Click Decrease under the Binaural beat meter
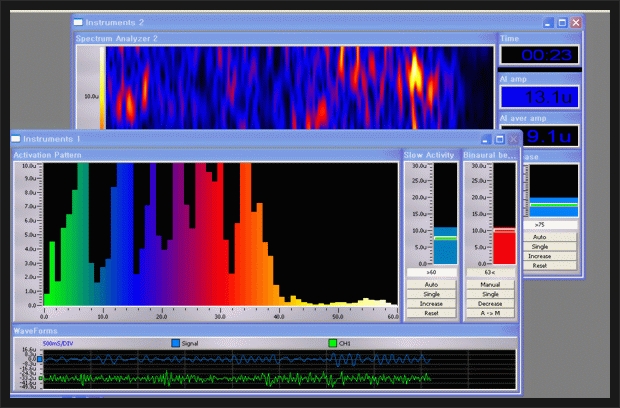The width and height of the screenshot is (620, 408). (490, 304)
